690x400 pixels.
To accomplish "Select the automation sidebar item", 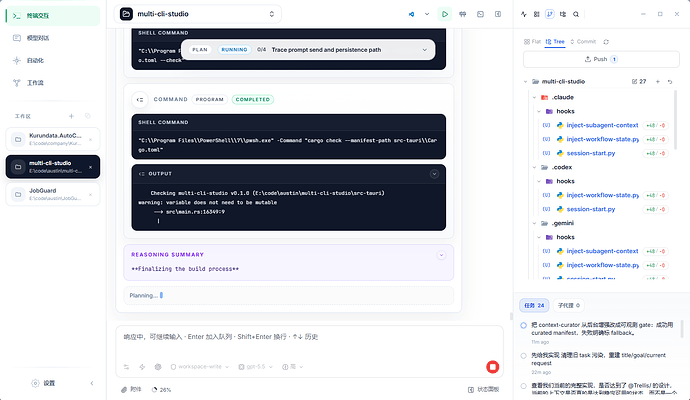I will coord(53,60).
